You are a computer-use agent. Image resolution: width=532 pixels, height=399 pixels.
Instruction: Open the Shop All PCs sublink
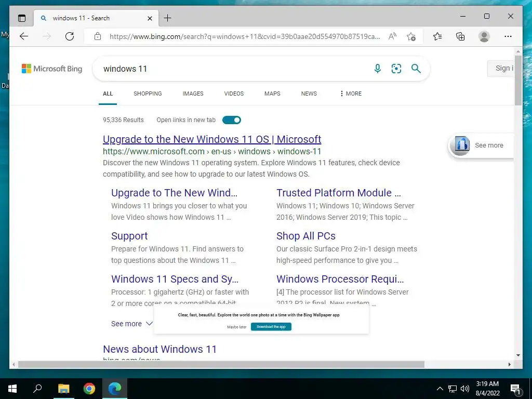(x=306, y=236)
